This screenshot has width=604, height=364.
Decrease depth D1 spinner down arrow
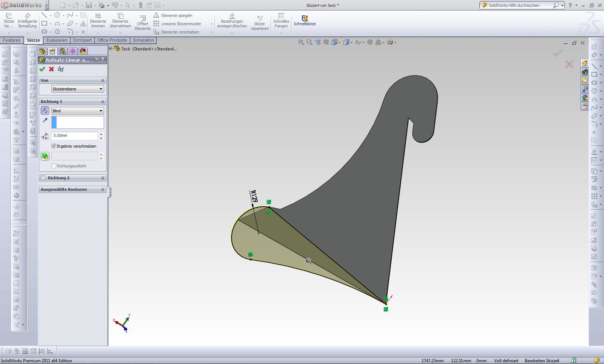pos(101,138)
